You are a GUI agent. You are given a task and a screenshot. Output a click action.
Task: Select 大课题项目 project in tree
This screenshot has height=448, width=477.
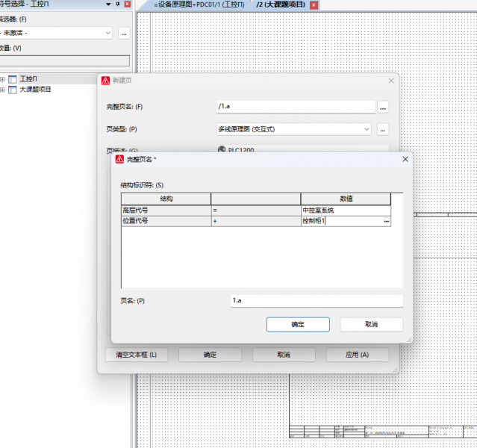35,90
